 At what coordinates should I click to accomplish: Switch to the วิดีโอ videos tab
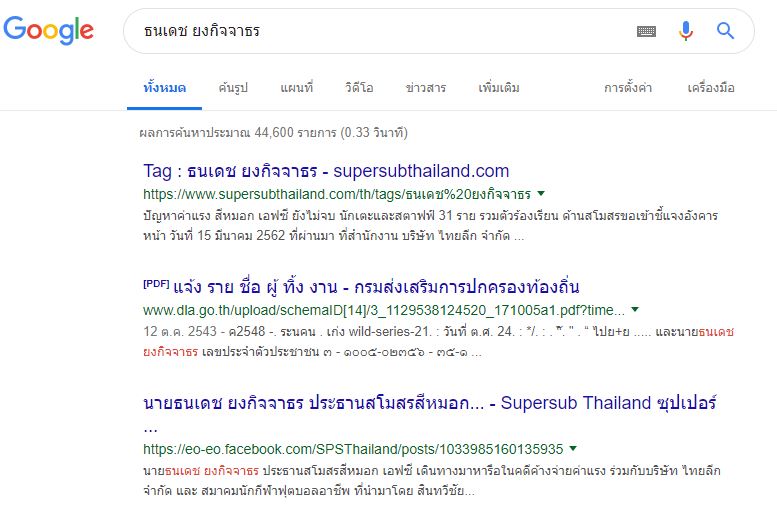pyautogui.click(x=359, y=88)
